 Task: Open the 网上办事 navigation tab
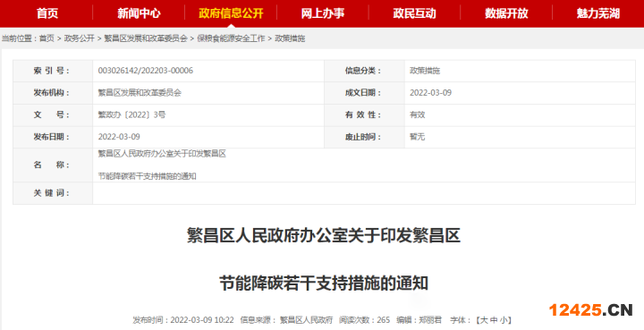pos(323,13)
